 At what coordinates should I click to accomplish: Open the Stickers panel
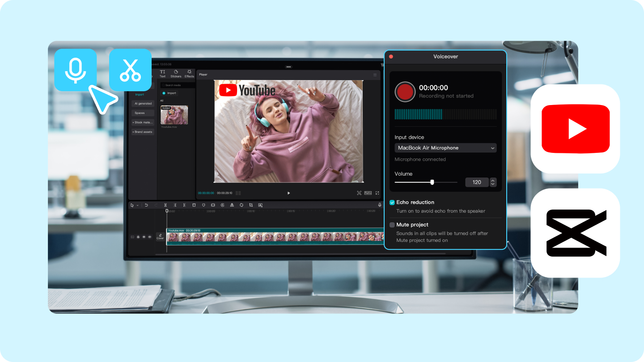tap(176, 74)
